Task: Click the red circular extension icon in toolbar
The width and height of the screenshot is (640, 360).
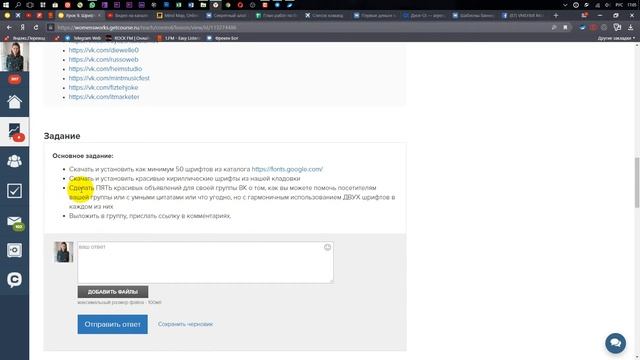Action: [x=593, y=27]
